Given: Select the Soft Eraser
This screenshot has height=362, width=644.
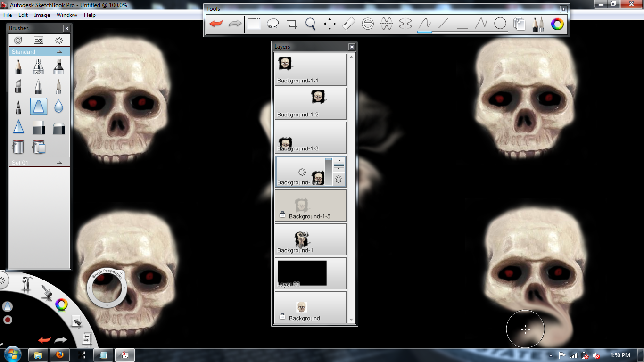Looking at the screenshot, I should pos(58,127).
